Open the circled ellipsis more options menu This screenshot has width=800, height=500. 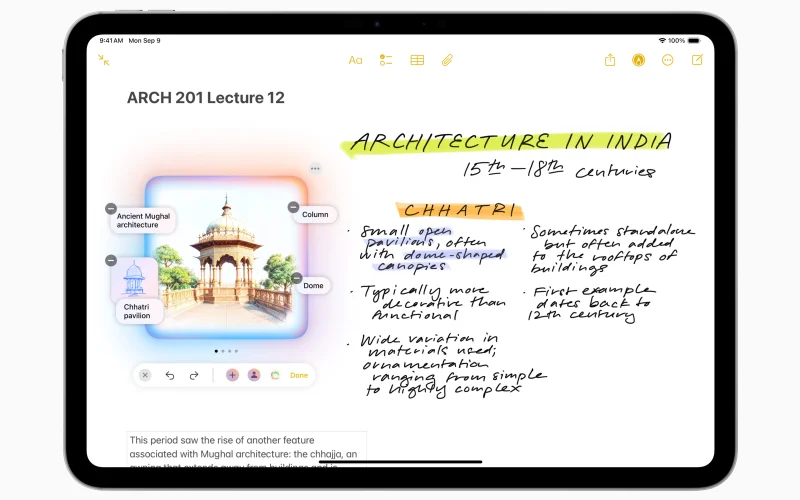(x=667, y=60)
